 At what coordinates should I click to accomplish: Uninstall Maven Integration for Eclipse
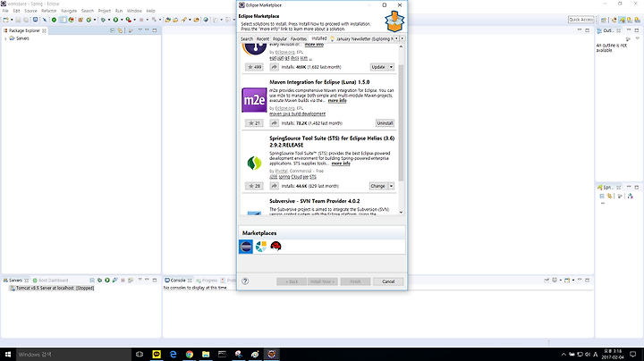pos(385,123)
